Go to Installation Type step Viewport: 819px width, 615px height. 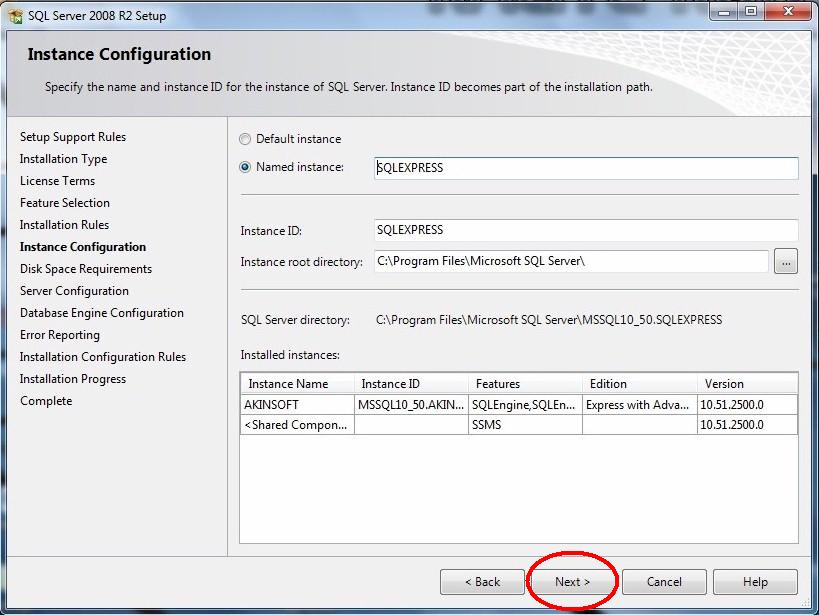pyautogui.click(x=64, y=159)
